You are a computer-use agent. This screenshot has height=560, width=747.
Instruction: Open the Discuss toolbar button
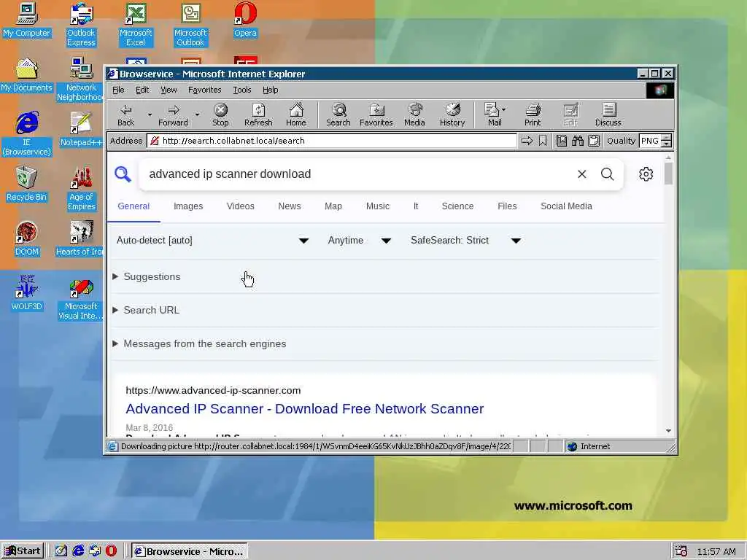coord(608,115)
